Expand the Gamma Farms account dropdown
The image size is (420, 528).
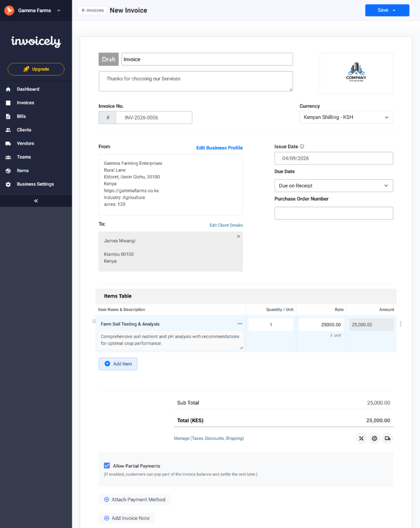pos(59,10)
